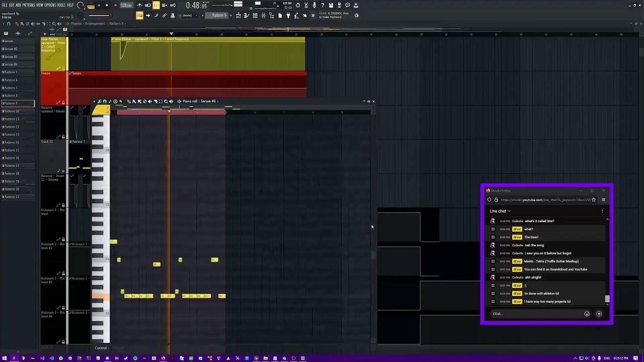644x362 pixels.
Task: Click the view playlist toolbar icon
Action: click(x=238, y=15)
